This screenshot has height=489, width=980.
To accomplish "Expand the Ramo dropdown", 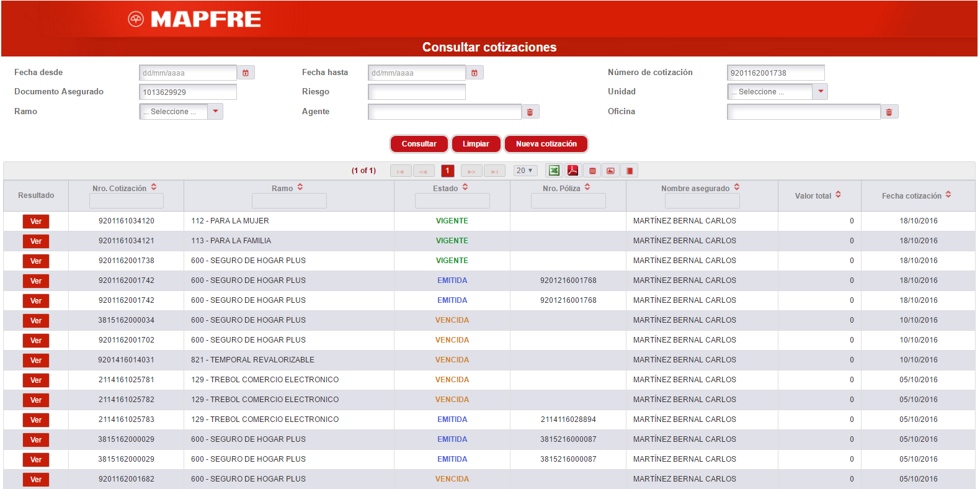I will (x=215, y=112).
